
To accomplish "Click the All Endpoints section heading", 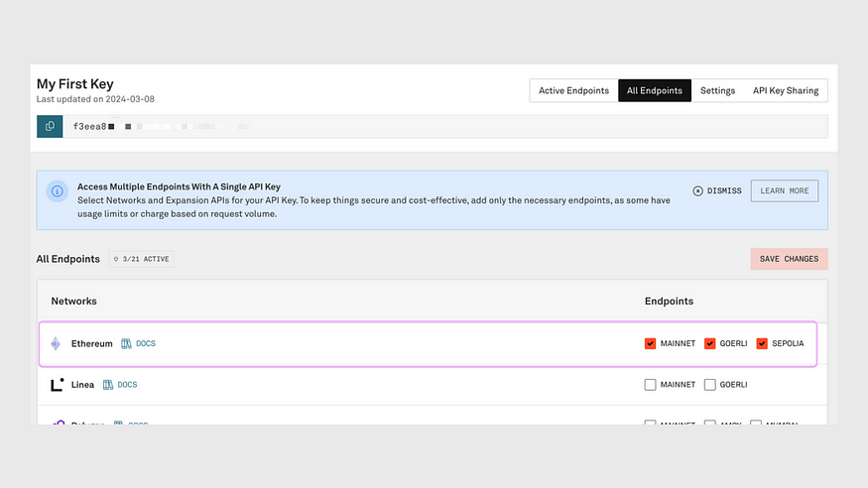I will tap(68, 259).
